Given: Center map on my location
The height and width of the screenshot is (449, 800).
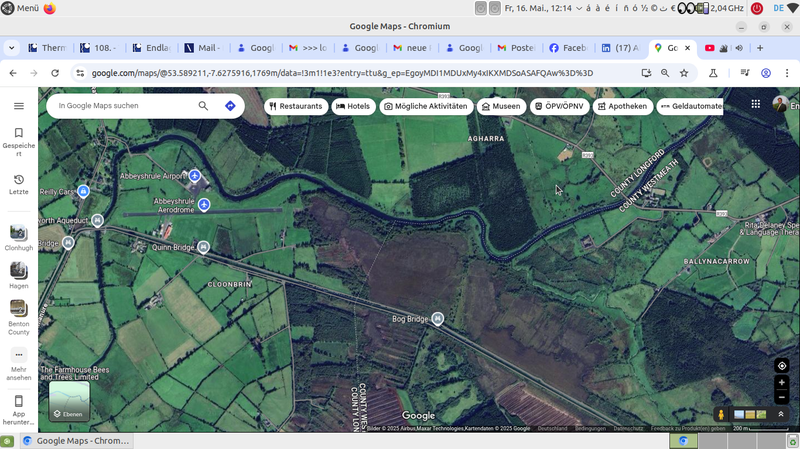Looking at the screenshot, I should [x=782, y=366].
